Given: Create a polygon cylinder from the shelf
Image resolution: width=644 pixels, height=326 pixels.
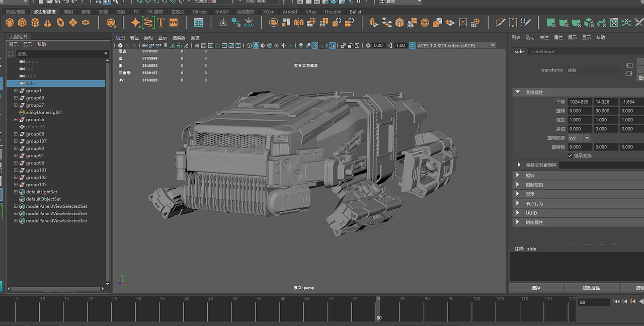Looking at the screenshot, I should click(35, 22).
